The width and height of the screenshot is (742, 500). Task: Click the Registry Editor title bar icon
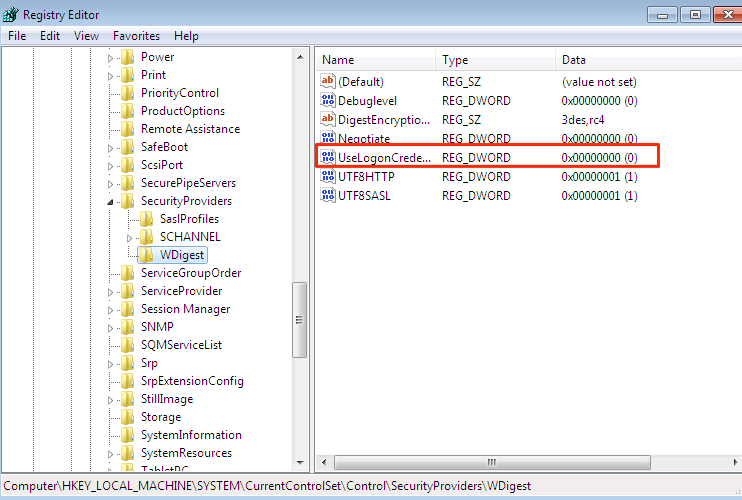[x=10, y=14]
